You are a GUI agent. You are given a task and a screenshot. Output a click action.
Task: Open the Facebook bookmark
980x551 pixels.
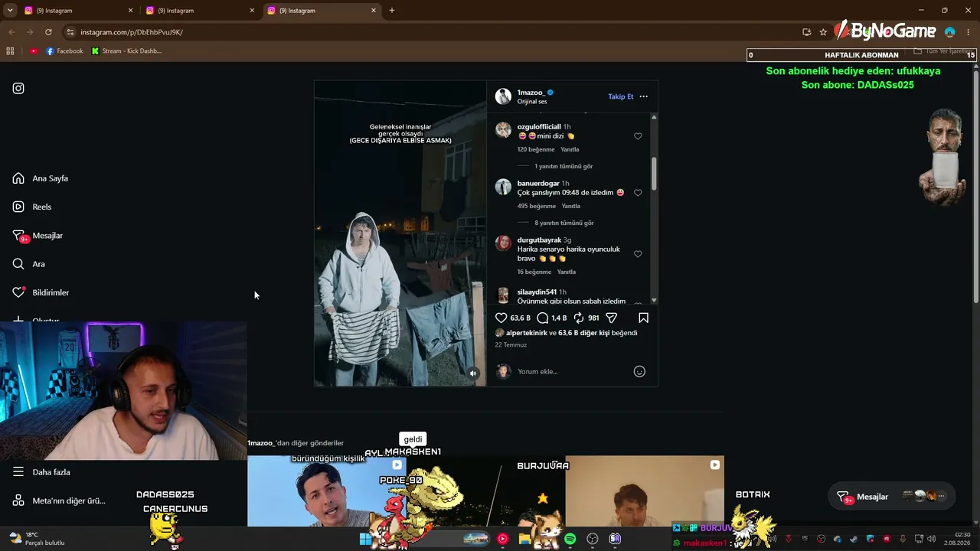click(x=64, y=51)
